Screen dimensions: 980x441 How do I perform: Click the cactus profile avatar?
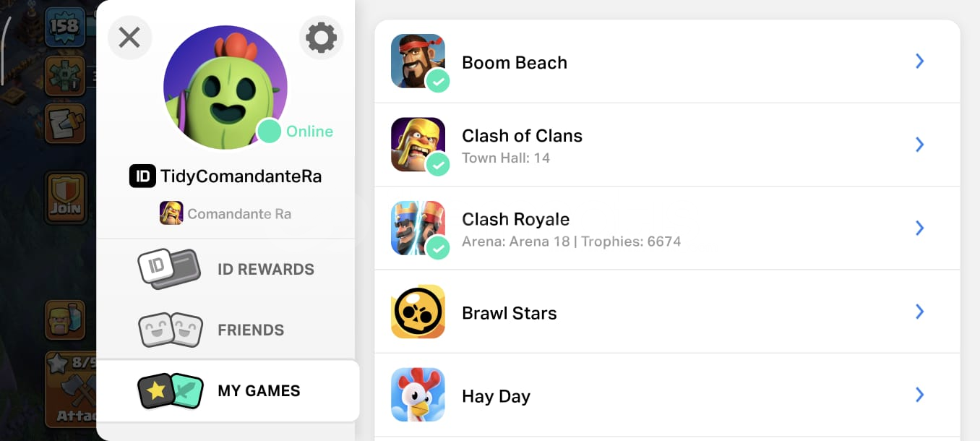pos(225,87)
